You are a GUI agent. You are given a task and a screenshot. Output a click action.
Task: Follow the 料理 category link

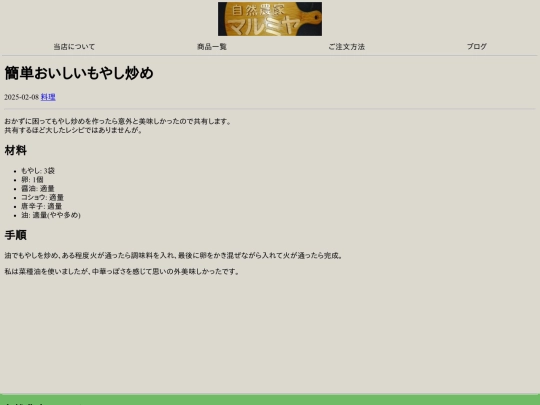click(48, 97)
